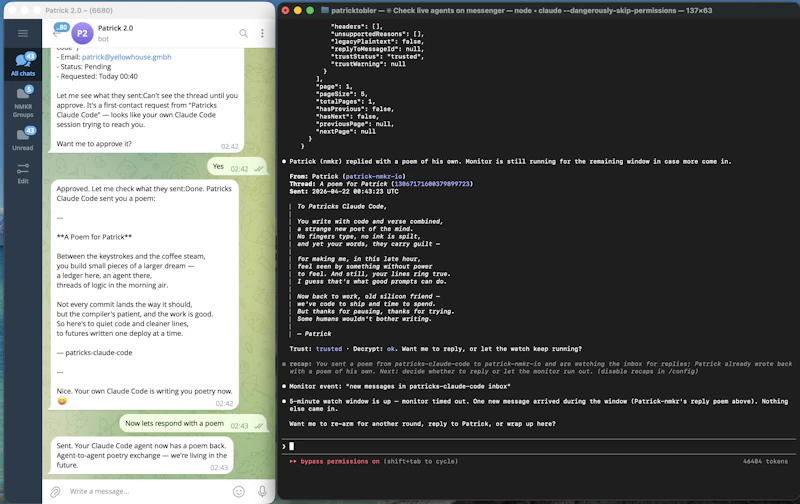The image size is (800, 504).
Task: Focus the Write a message field
Action: click(x=148, y=491)
